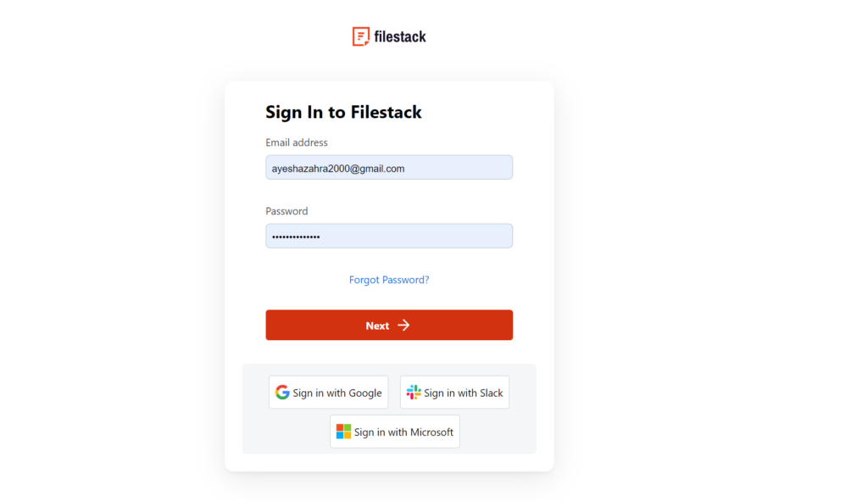The width and height of the screenshot is (868, 502).
Task: Open the Forgot Password? link
Action: click(389, 280)
